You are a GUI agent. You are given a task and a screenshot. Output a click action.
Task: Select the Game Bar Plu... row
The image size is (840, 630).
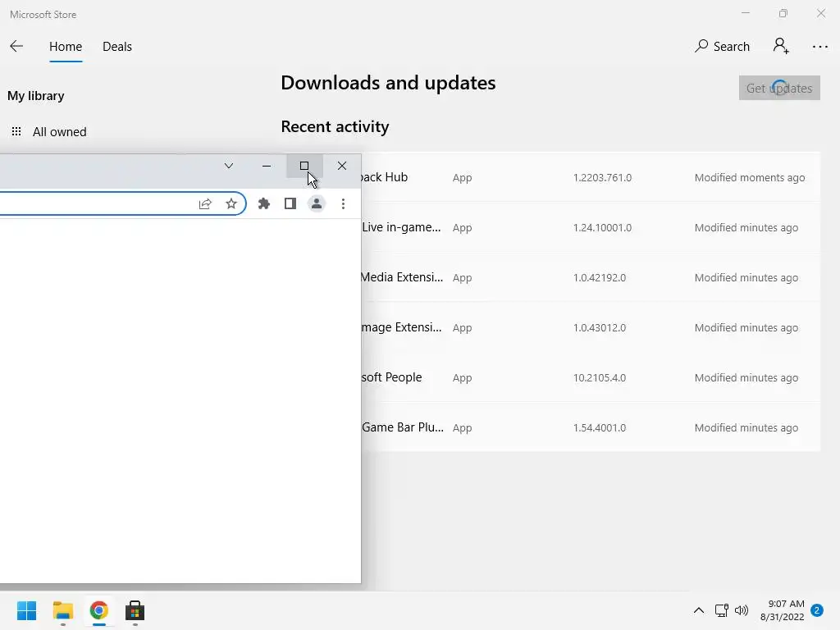pyautogui.click(x=591, y=427)
